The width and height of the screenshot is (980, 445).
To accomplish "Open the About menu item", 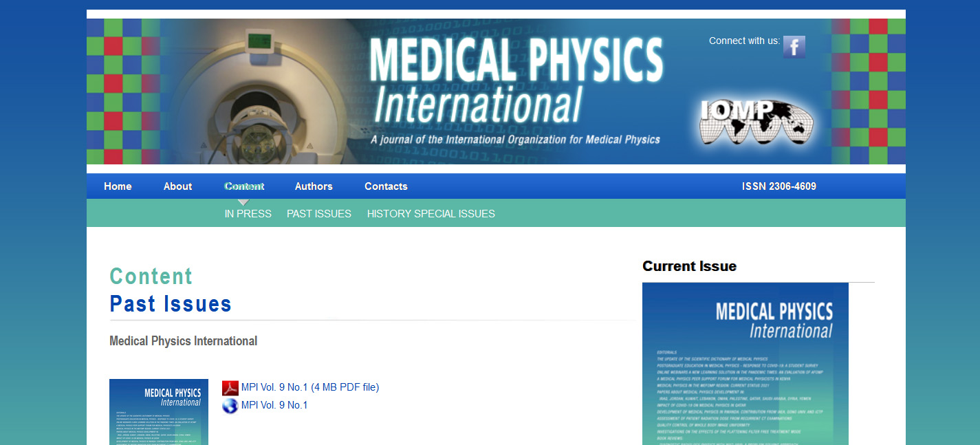I will (177, 186).
